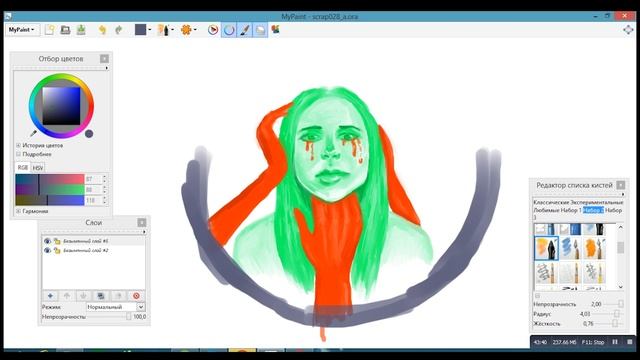This screenshot has height=360, width=640.
Task: Hide layer #2 with its eye icon
Action: [47, 251]
